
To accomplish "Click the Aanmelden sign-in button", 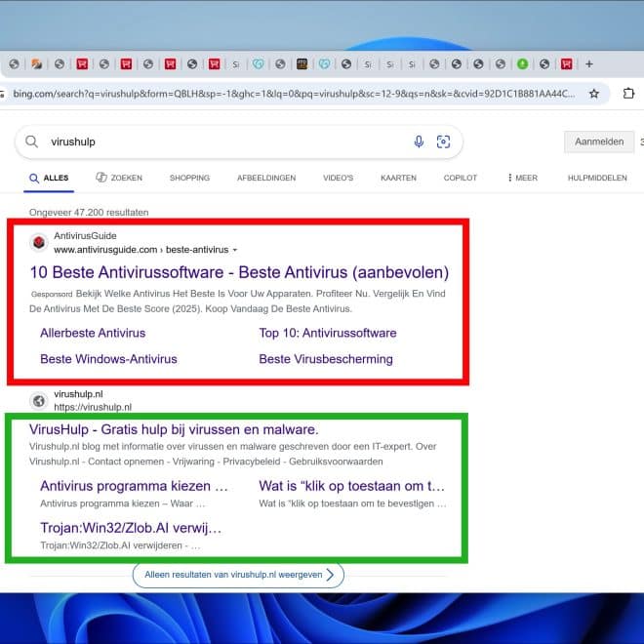I will coord(598,141).
